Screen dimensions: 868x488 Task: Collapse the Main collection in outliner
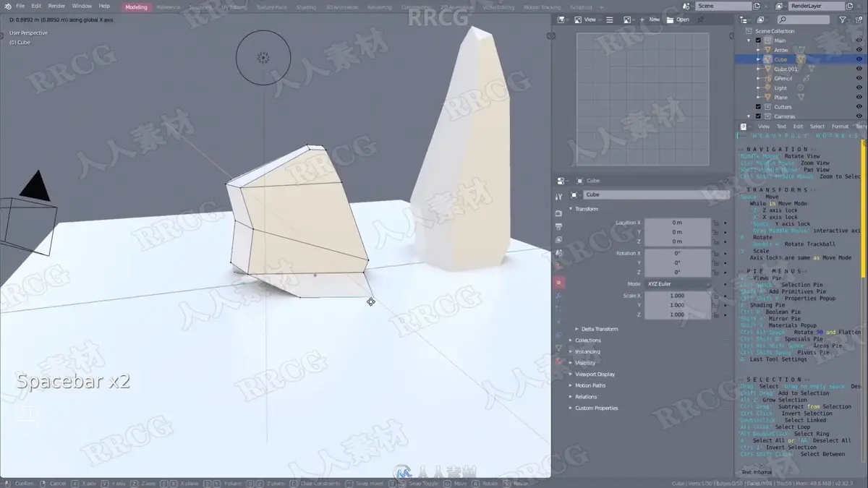750,40
